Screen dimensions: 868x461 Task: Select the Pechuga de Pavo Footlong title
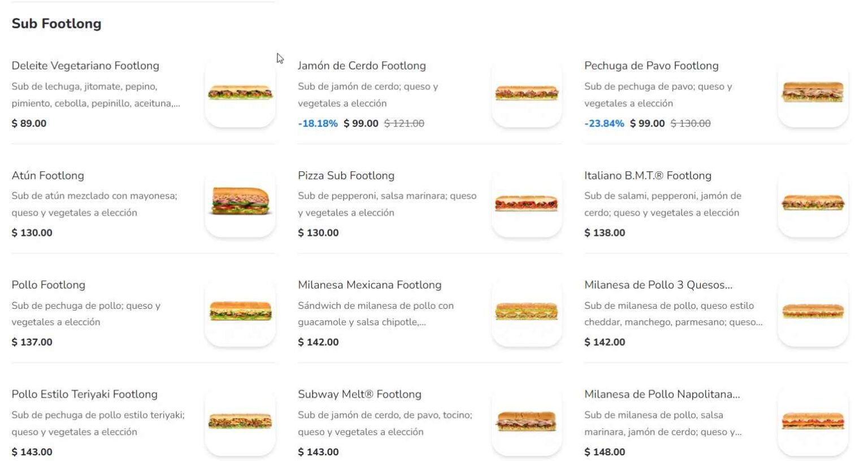click(651, 66)
